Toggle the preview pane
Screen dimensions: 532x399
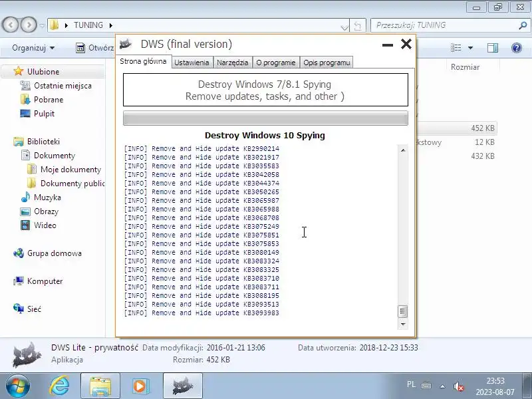click(493, 48)
